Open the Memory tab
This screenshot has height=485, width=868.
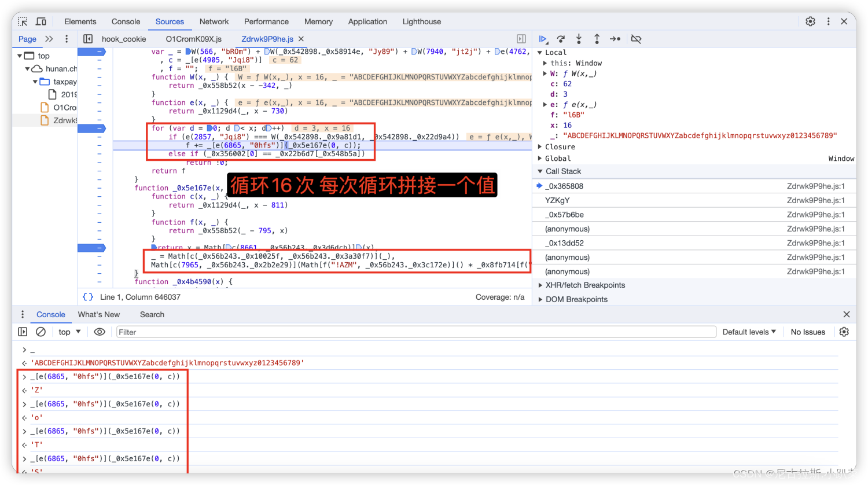click(x=318, y=21)
